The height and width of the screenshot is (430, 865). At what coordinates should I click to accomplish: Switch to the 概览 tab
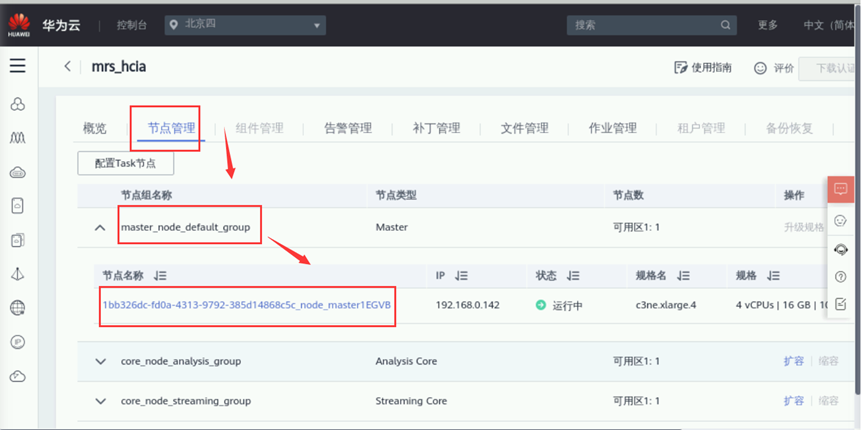tap(95, 129)
